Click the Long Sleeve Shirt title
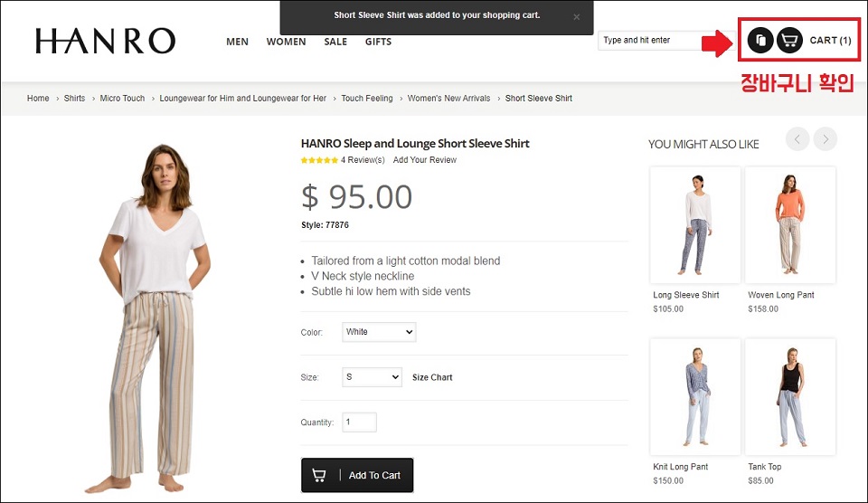This screenshot has width=868, height=503. point(686,295)
